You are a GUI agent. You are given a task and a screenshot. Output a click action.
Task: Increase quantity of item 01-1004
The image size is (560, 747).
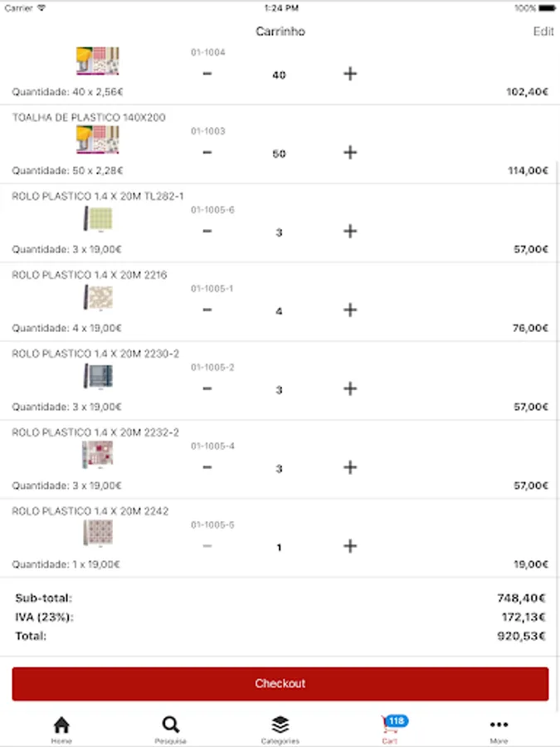(x=350, y=74)
